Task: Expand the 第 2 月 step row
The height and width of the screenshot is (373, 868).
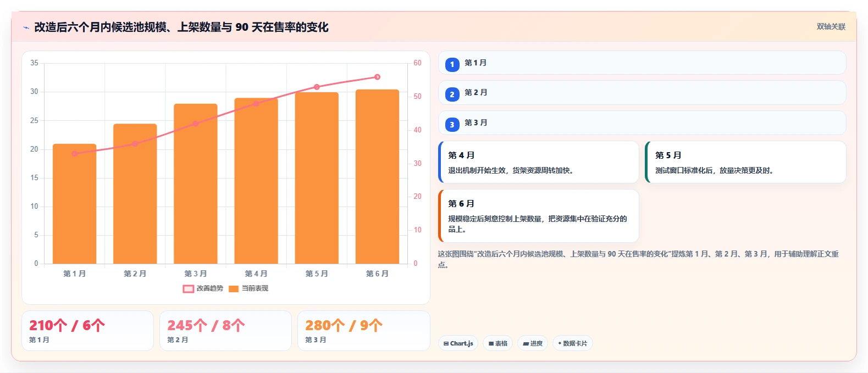Action: tap(642, 92)
